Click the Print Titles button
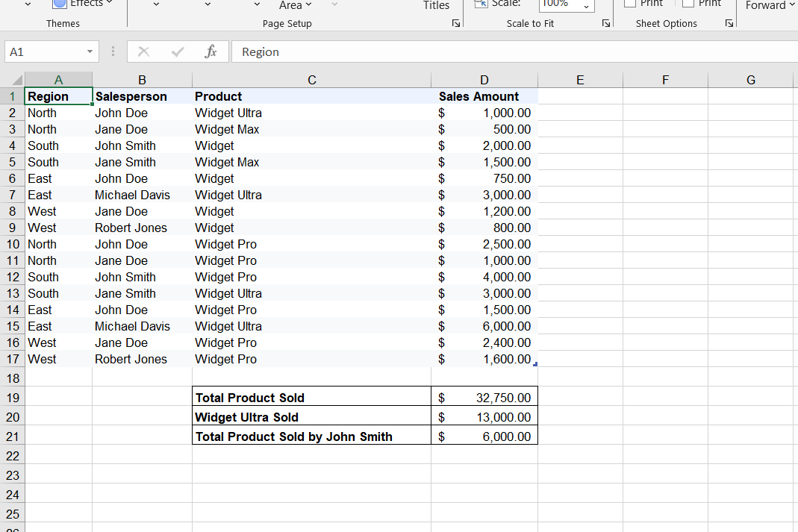The height and width of the screenshot is (532, 798). [436, 5]
